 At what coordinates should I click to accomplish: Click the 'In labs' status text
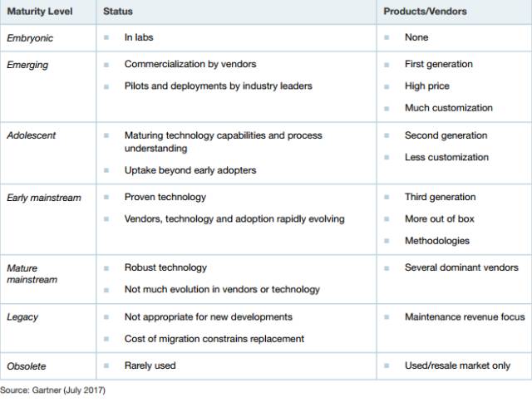(139, 37)
